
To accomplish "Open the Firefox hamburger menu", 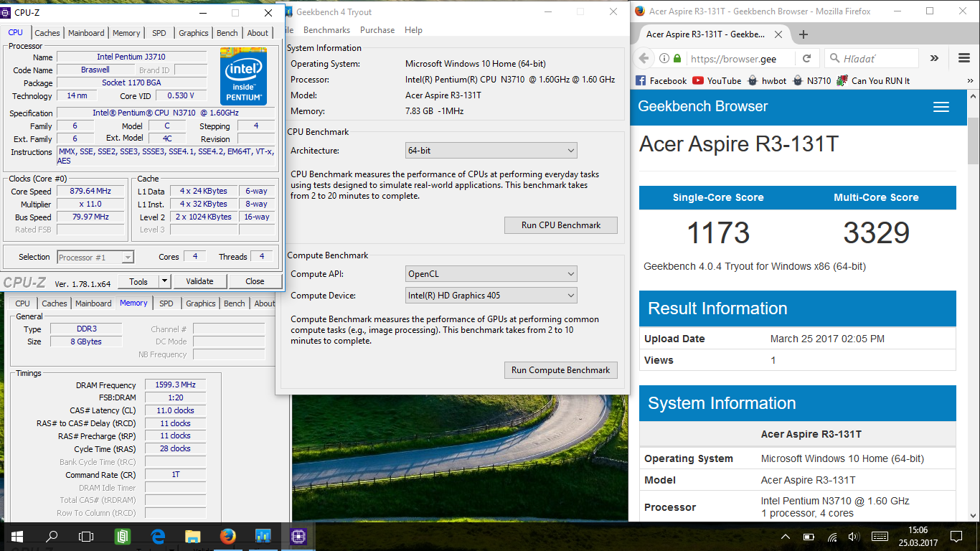I will tap(963, 58).
